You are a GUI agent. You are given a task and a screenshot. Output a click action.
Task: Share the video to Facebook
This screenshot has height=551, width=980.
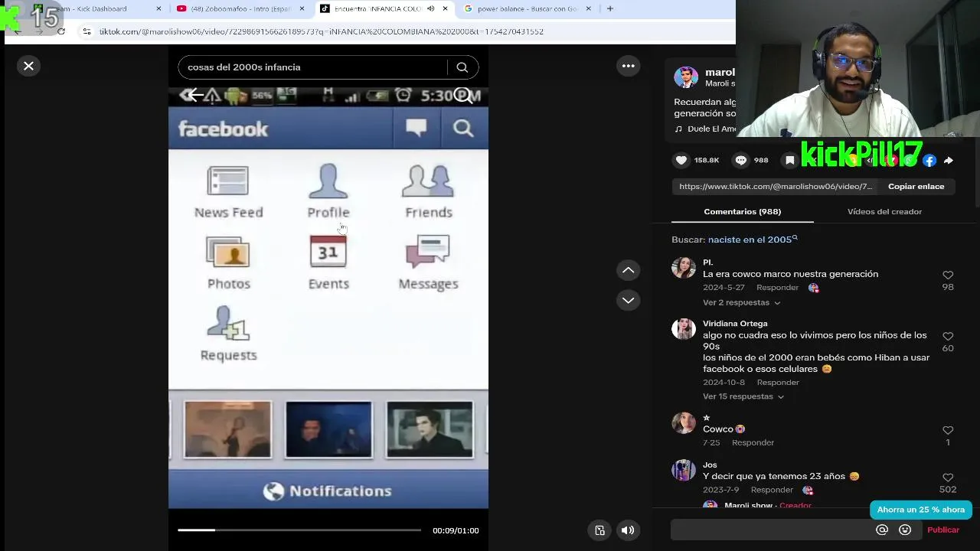929,161
